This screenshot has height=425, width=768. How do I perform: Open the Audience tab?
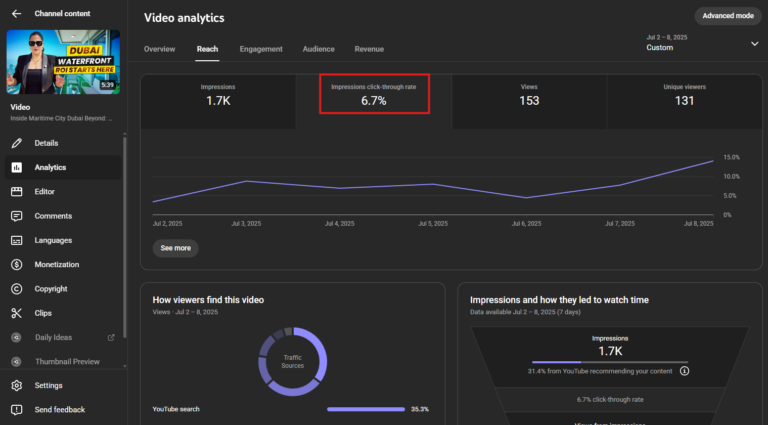coord(318,49)
